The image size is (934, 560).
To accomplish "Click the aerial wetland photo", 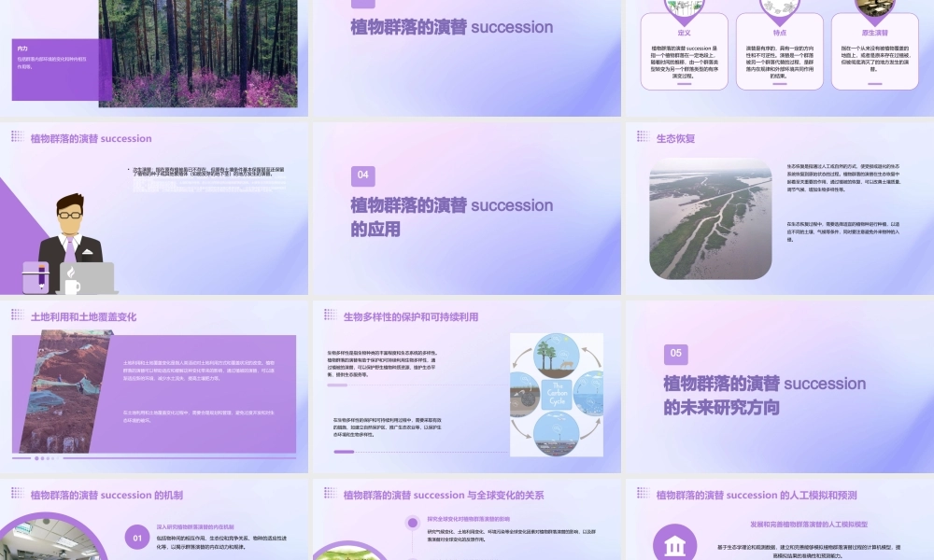I will [711, 219].
